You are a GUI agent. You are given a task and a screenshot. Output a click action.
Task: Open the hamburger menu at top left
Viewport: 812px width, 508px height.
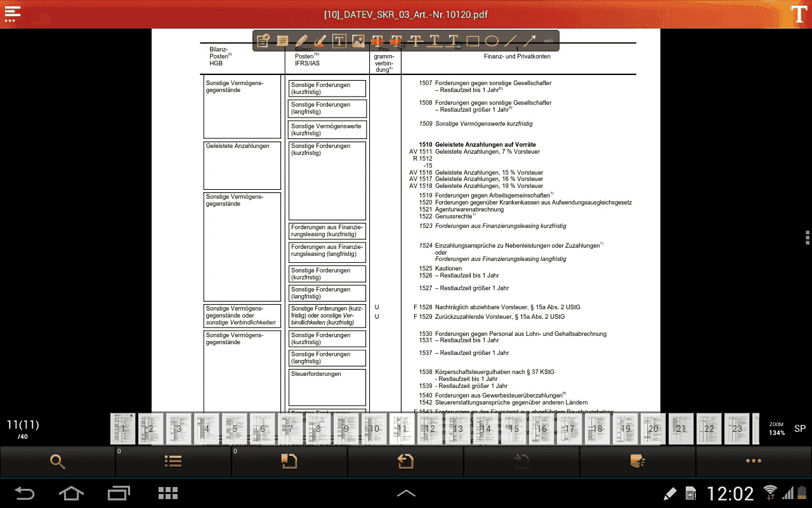(12, 14)
